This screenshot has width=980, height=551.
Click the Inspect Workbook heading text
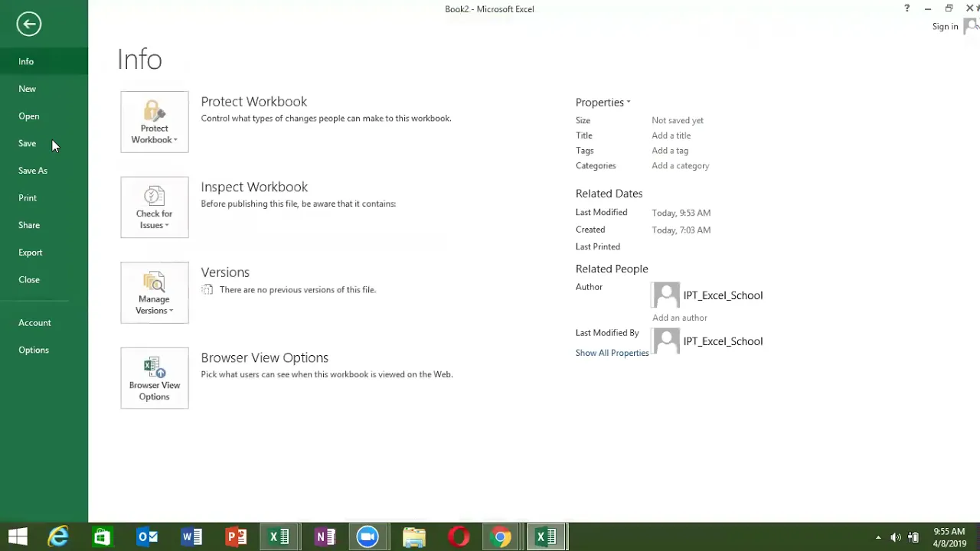254,187
